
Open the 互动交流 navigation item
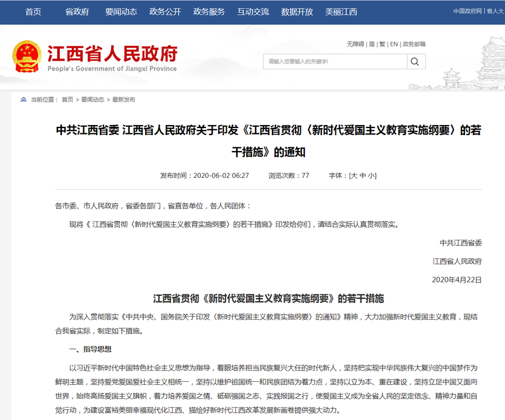click(253, 12)
